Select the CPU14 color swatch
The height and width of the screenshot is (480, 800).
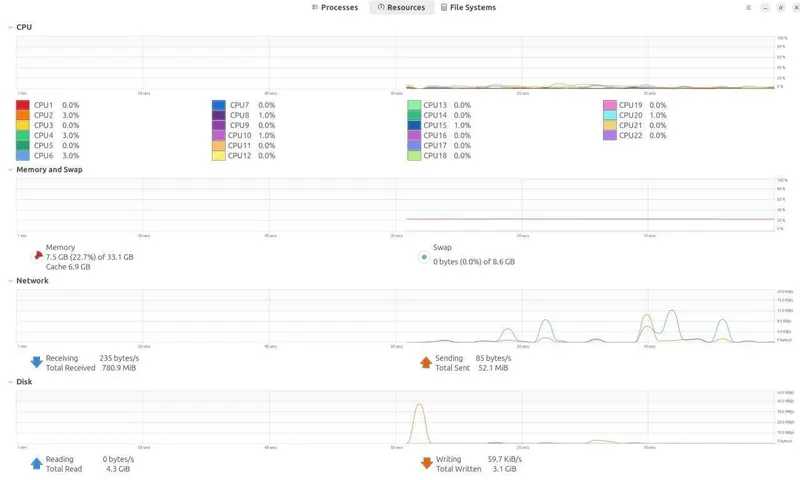tap(414, 115)
